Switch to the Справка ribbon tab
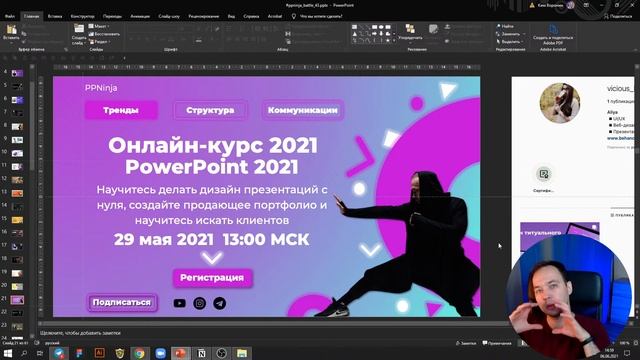This screenshot has width=640, height=360. (x=251, y=16)
